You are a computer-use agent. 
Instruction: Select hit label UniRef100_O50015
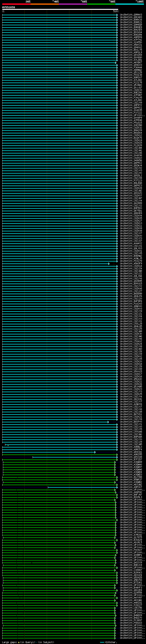(131, 372)
